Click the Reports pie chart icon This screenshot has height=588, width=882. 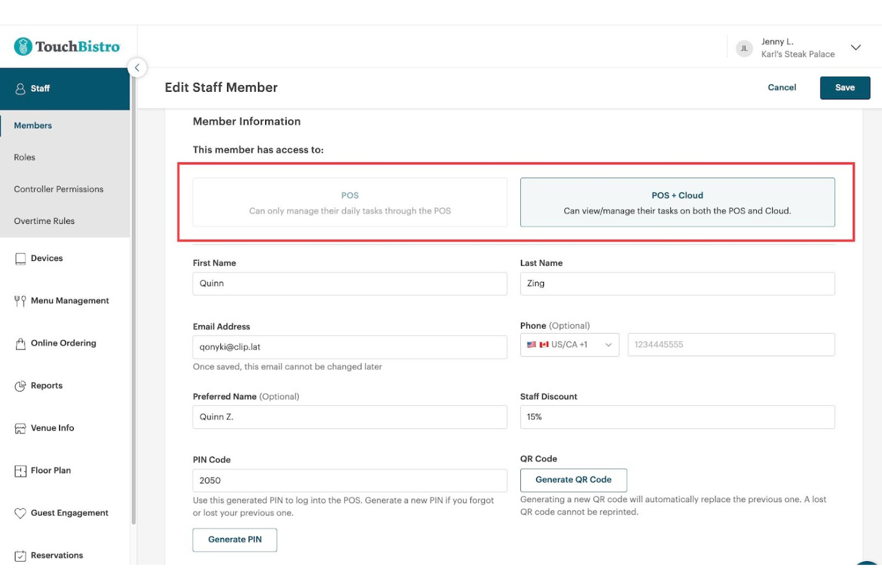tap(20, 386)
